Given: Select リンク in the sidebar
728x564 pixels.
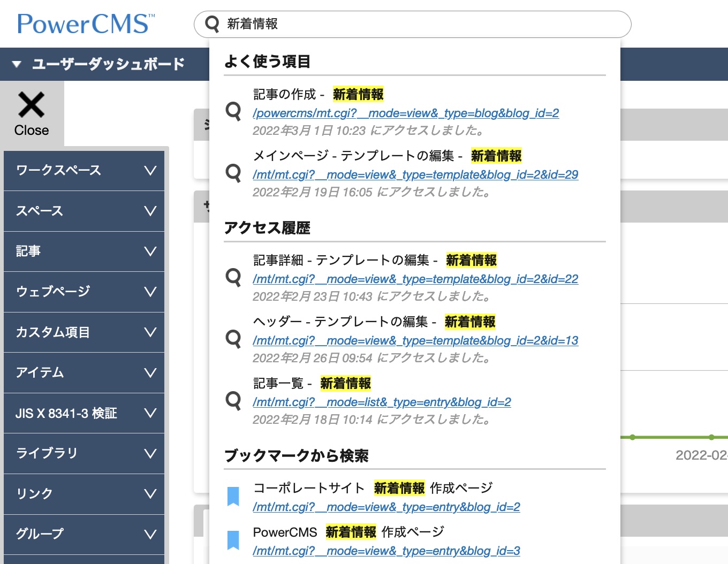Looking at the screenshot, I should (x=84, y=494).
